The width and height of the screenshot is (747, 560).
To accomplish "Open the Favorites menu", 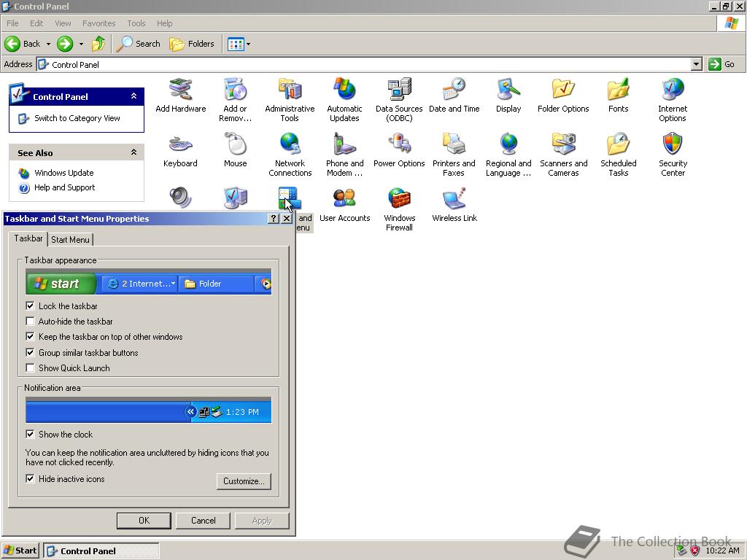I will click(x=98, y=23).
